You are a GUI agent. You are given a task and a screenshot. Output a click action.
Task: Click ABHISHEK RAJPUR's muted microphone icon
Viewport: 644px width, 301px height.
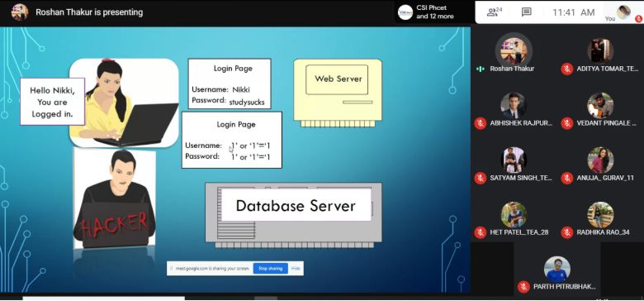(481, 123)
